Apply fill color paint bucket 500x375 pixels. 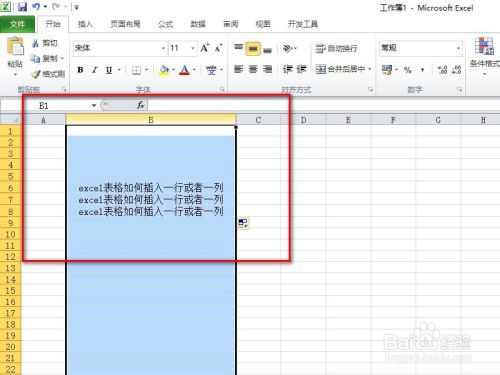(164, 70)
